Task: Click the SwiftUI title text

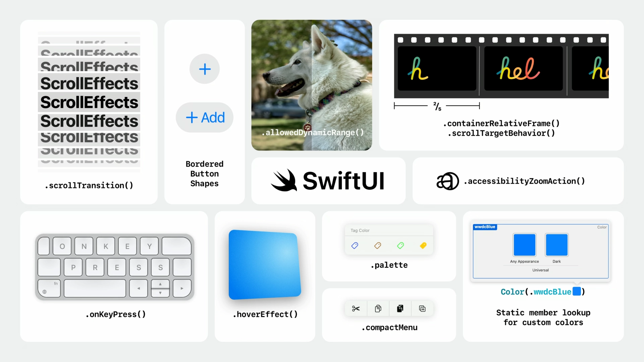Action: (343, 181)
